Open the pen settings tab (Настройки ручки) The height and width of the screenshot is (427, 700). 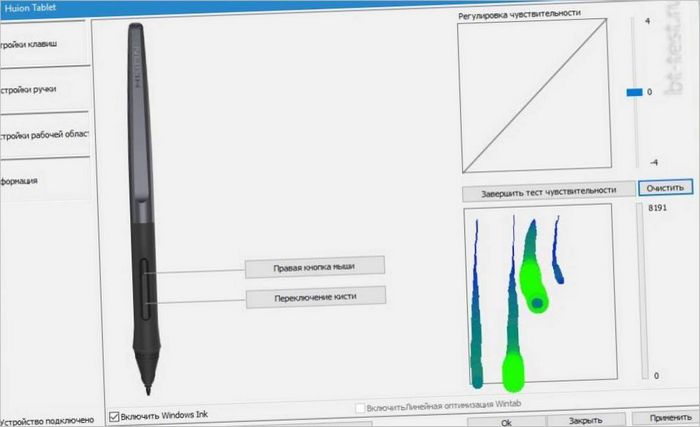[43, 89]
